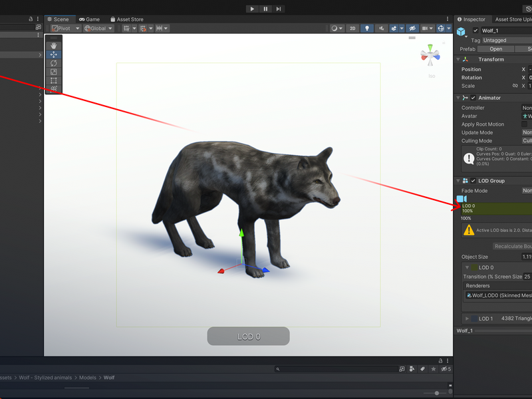The image size is (532, 399).
Task: Toggle Wolf_1 object active checkbox
Action: (x=475, y=31)
